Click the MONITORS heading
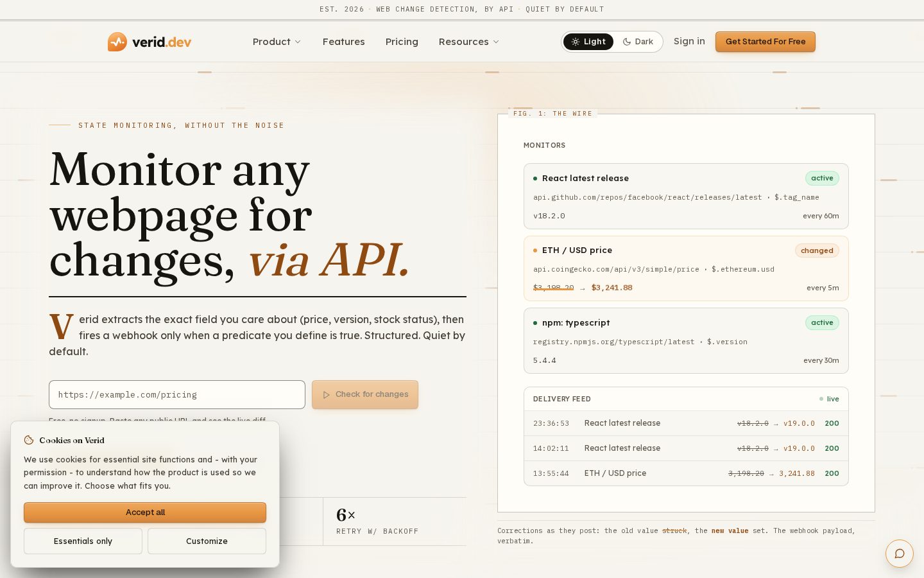Image resolution: width=924 pixels, height=578 pixels. 544,145
